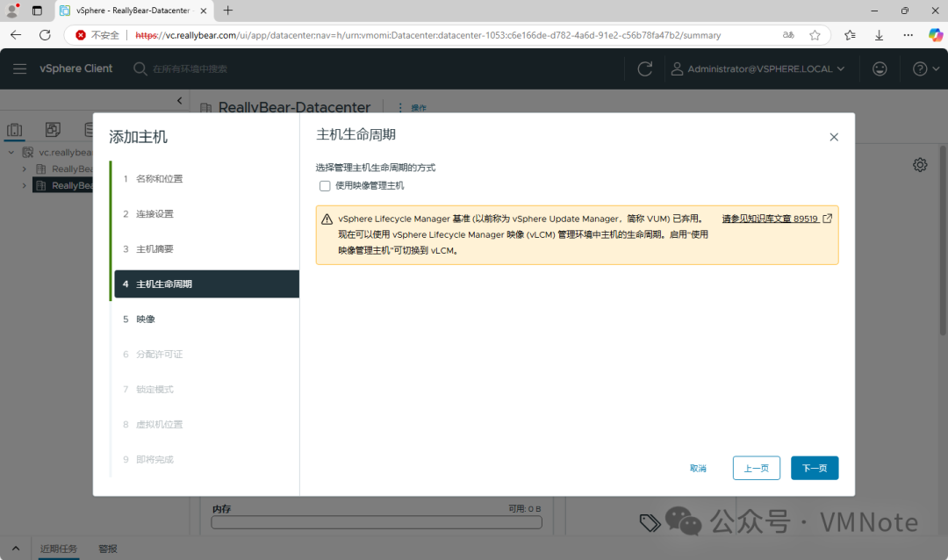Open knowledge base article 89519 link
Image resolution: width=948 pixels, height=560 pixels.
pyautogui.click(x=776, y=219)
